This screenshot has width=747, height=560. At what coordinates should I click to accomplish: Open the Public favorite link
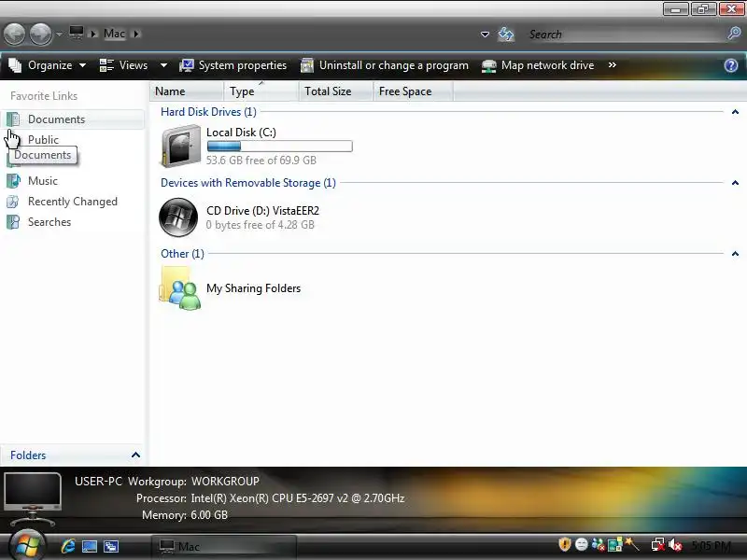click(43, 139)
